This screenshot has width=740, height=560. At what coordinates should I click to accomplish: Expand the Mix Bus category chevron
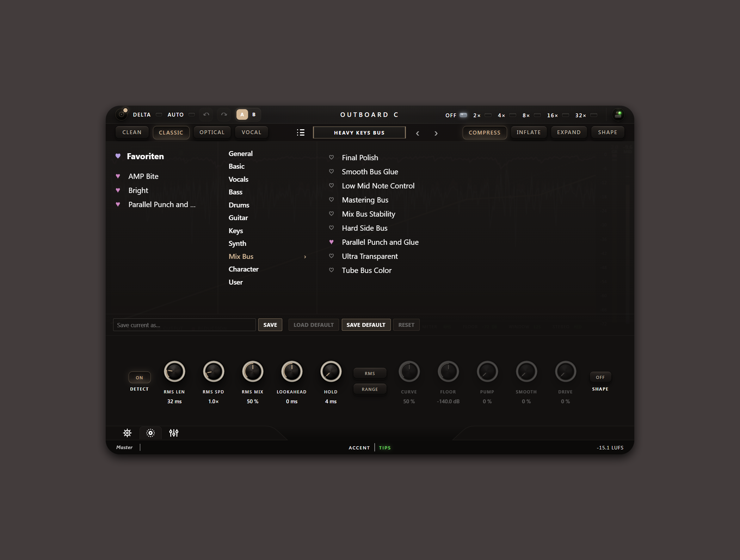coord(305,257)
